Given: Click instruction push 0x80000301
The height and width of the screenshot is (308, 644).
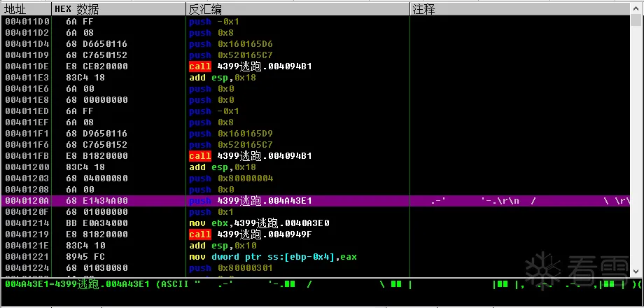Looking at the screenshot, I should tap(231, 268).
